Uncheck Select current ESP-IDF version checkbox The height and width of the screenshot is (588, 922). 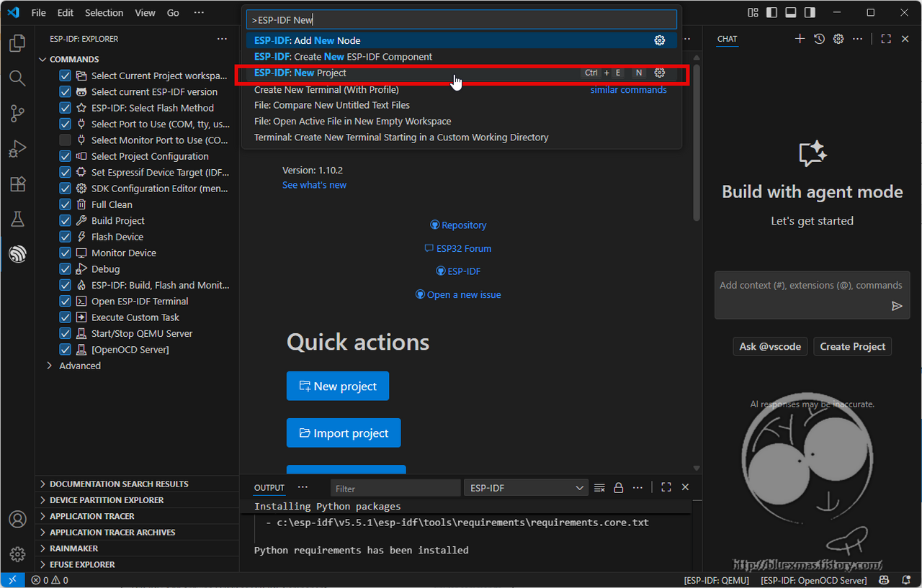pos(65,91)
